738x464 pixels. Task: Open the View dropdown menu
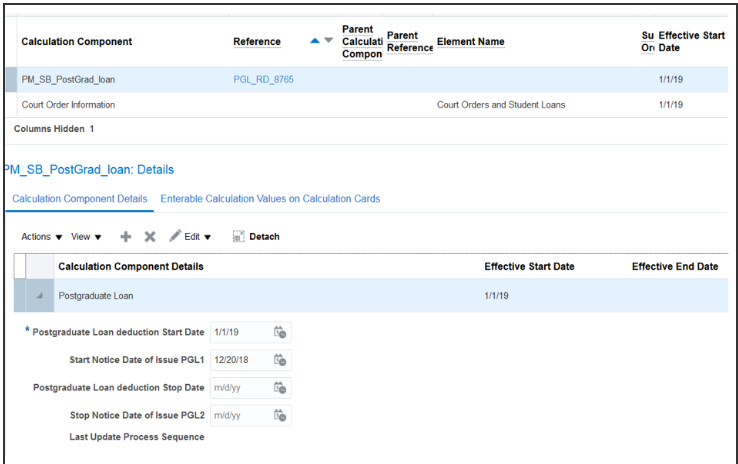pos(86,237)
